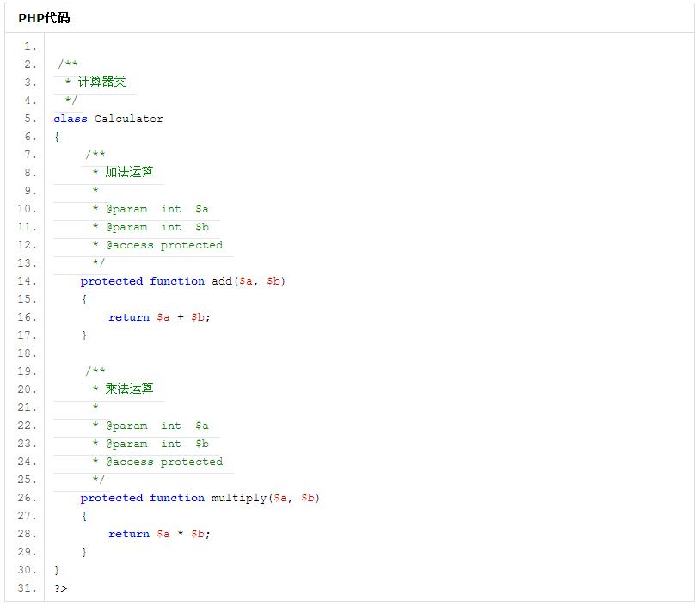Image resolution: width=700 pixels, height=607 pixels.
Task: Click the "function" keyword on line 26
Action: pos(177,498)
